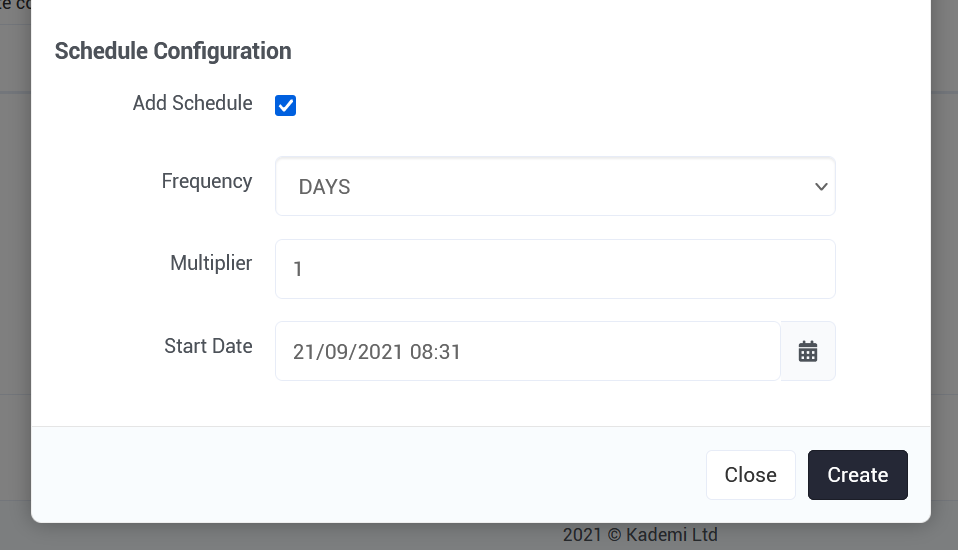
Task: Open the Start Date calendar picker
Action: (808, 351)
